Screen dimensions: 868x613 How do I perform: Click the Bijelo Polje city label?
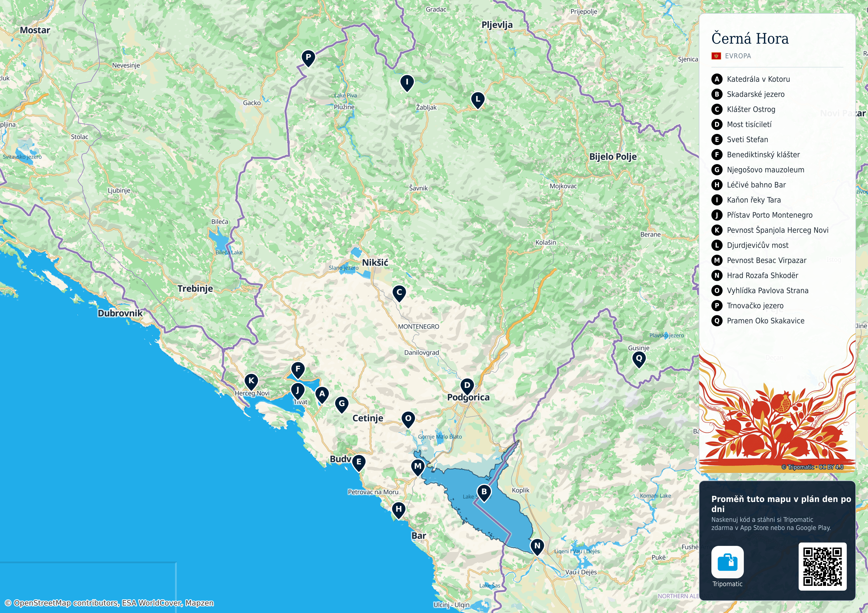[613, 157]
